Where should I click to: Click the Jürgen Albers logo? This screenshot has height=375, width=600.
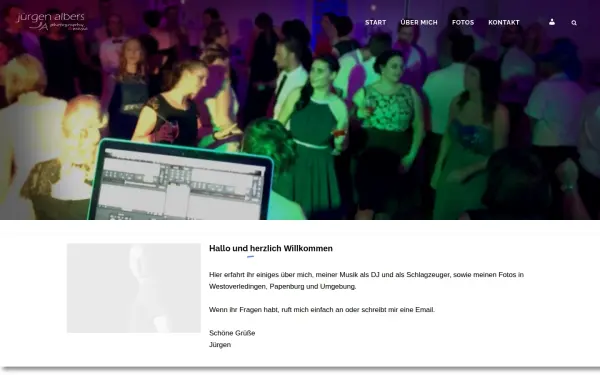tap(52, 21)
